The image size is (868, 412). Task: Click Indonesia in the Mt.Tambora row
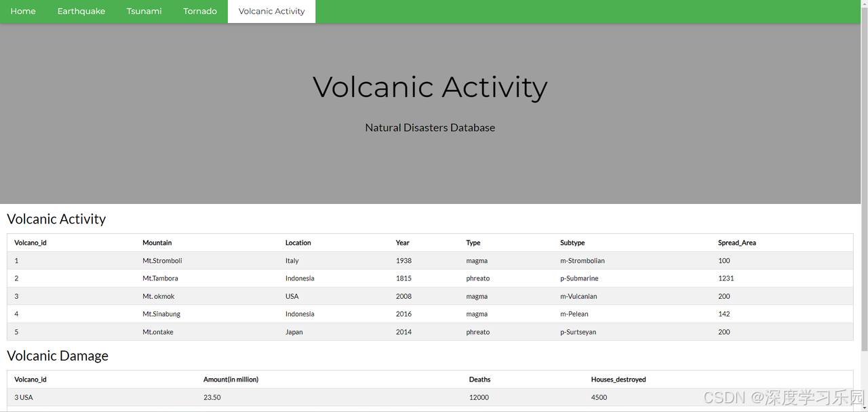click(x=300, y=279)
